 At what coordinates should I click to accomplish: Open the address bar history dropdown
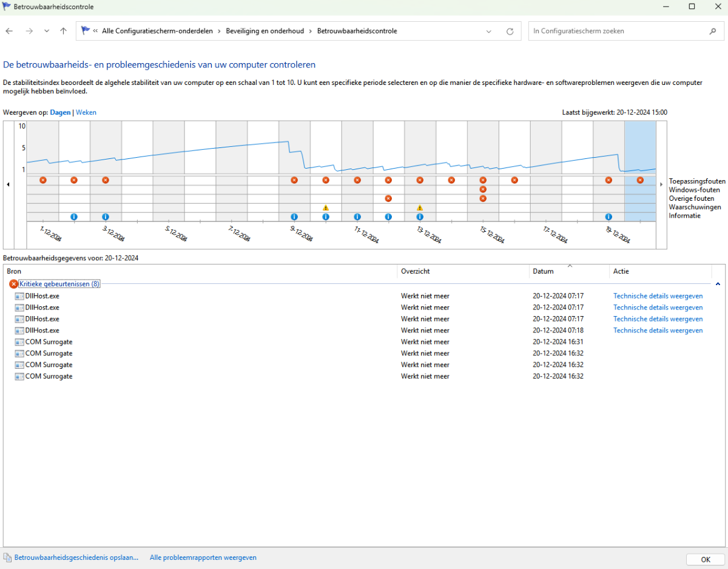(489, 31)
